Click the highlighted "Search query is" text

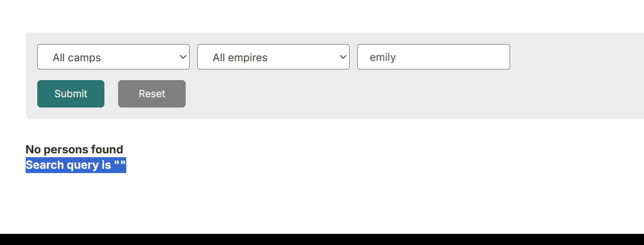click(x=68, y=165)
